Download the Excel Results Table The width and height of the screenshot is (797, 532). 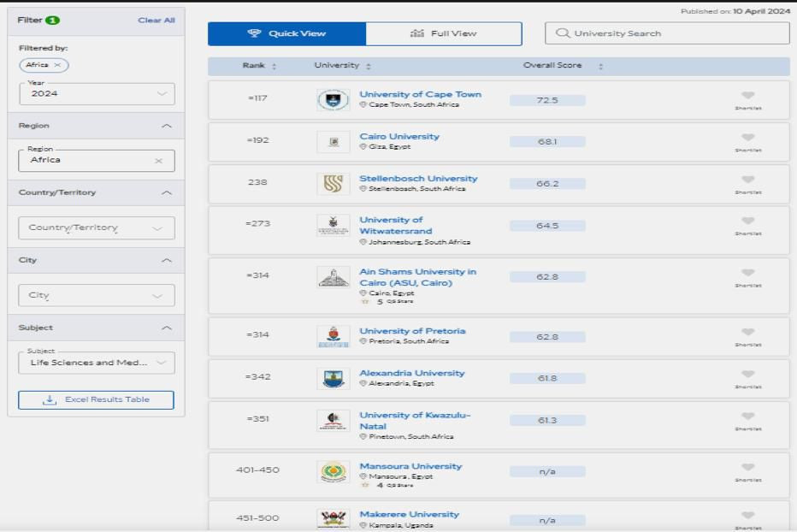96,399
